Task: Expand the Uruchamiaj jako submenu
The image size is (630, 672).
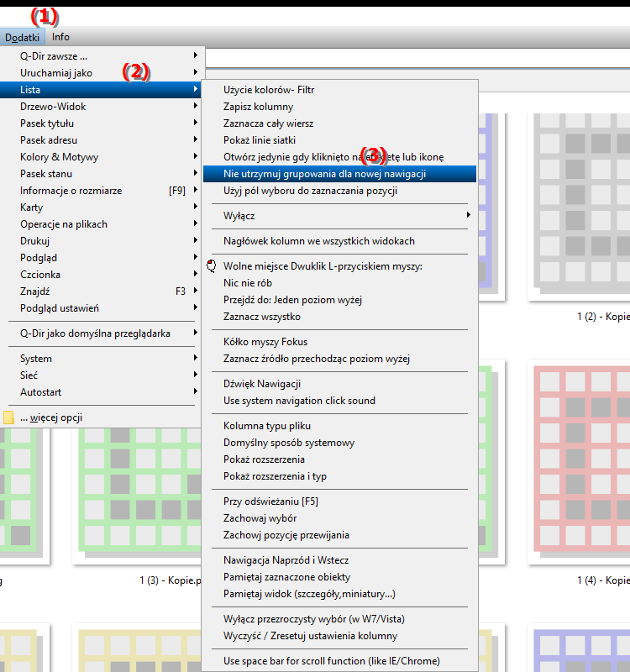Action: point(102,73)
